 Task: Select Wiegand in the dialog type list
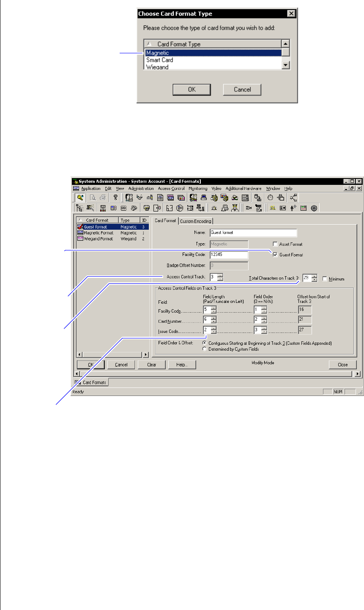pyautogui.click(x=213, y=67)
